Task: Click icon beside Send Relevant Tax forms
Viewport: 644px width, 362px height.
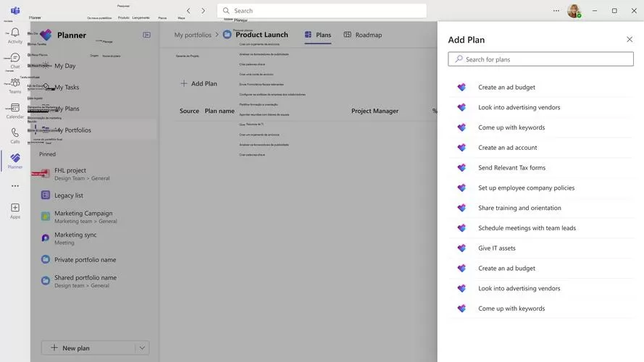Action: click(461, 167)
